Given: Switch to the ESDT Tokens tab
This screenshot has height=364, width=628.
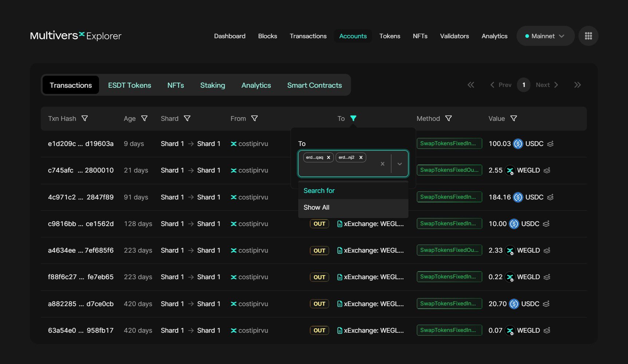Looking at the screenshot, I should tap(129, 85).
